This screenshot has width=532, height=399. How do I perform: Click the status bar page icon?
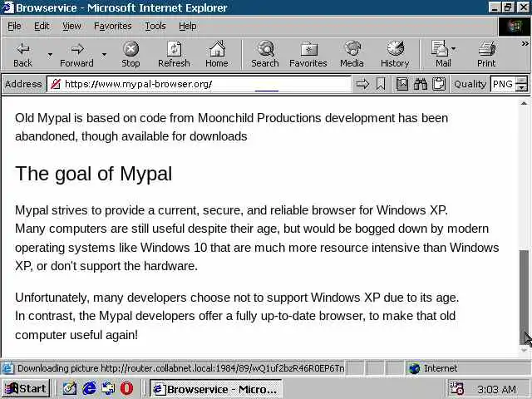point(7,368)
